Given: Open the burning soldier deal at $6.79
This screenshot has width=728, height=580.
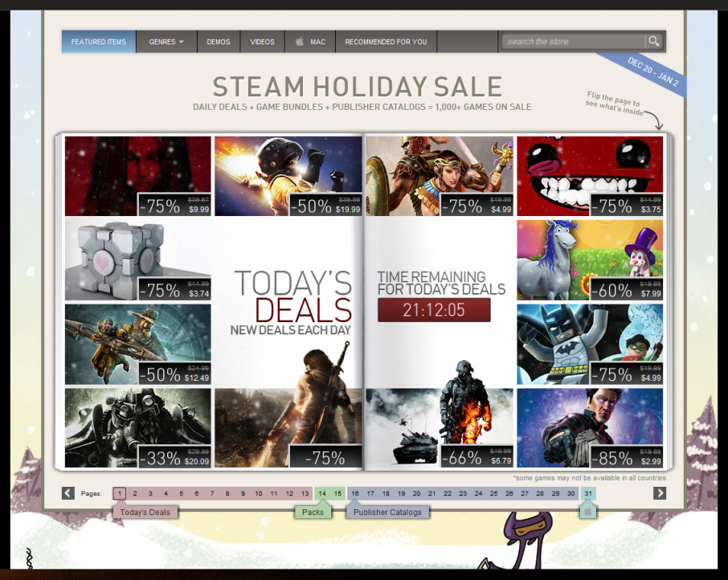Looking at the screenshot, I should click(440, 428).
